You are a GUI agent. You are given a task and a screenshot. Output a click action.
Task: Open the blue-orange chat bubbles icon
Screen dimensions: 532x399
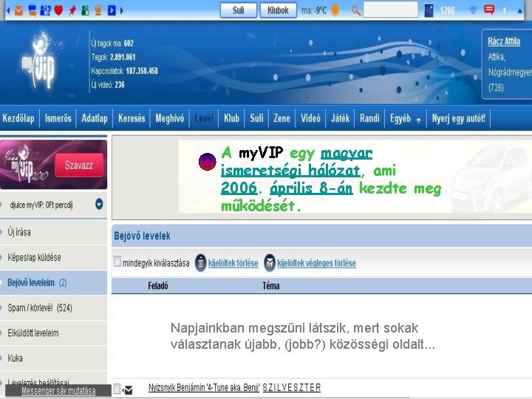point(33,11)
